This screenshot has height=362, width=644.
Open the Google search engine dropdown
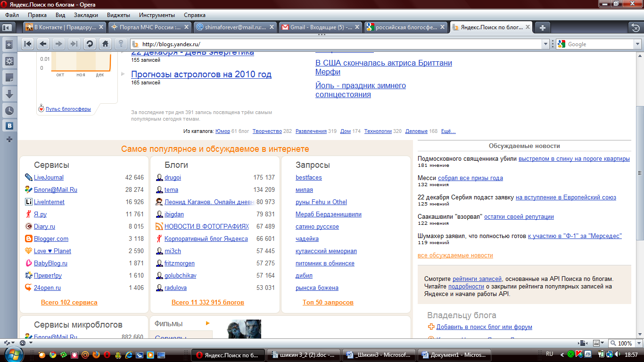[637, 44]
